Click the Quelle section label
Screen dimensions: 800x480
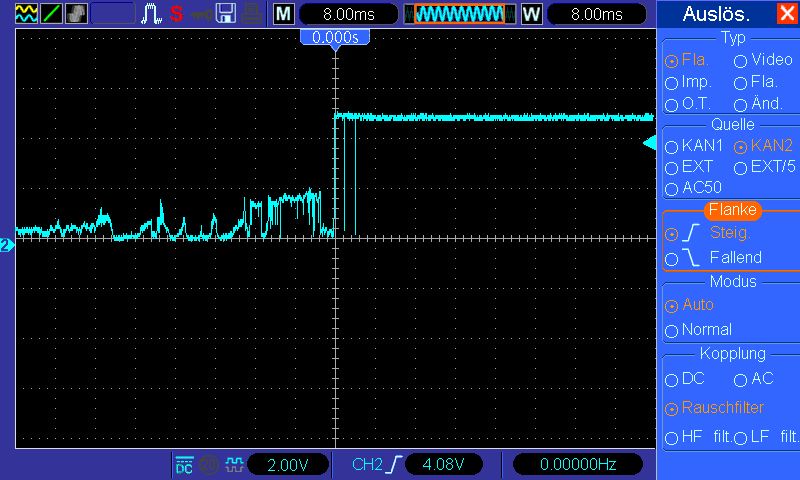coord(733,125)
